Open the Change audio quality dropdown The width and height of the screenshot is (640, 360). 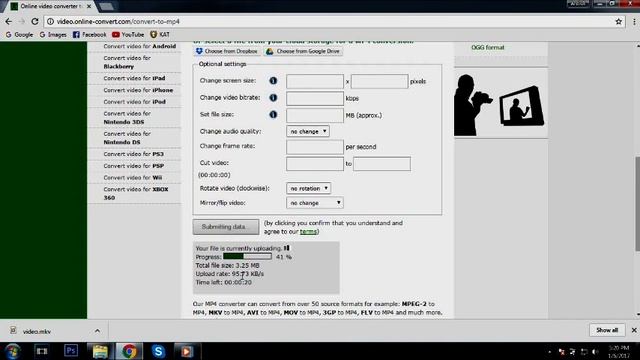(x=308, y=131)
